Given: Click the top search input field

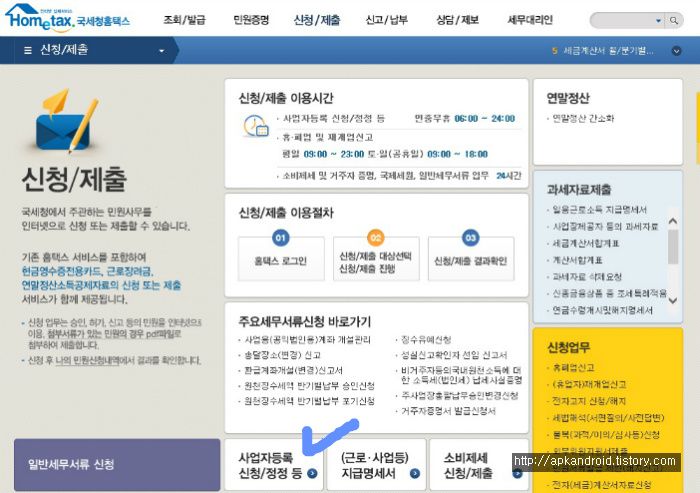Looking at the screenshot, I should 624,20.
